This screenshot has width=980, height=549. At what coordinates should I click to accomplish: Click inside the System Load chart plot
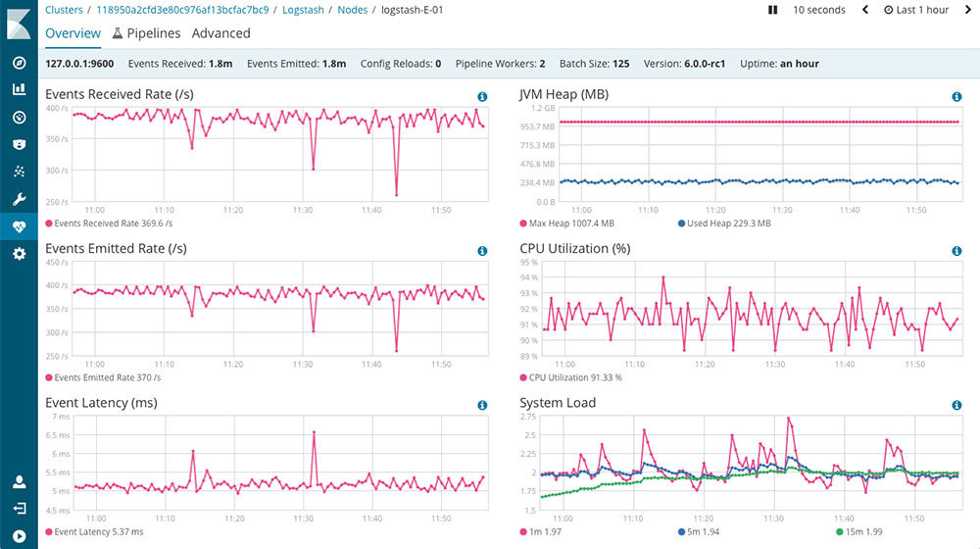click(751, 464)
